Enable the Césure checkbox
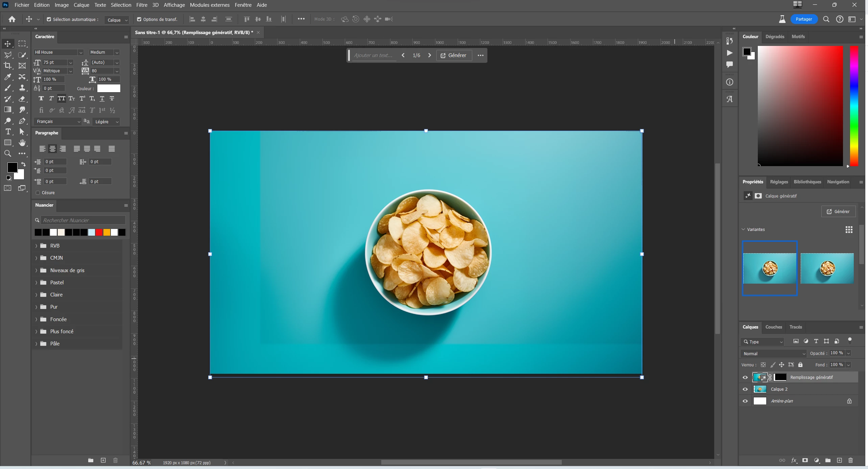The height and width of the screenshot is (469, 868). click(x=38, y=193)
